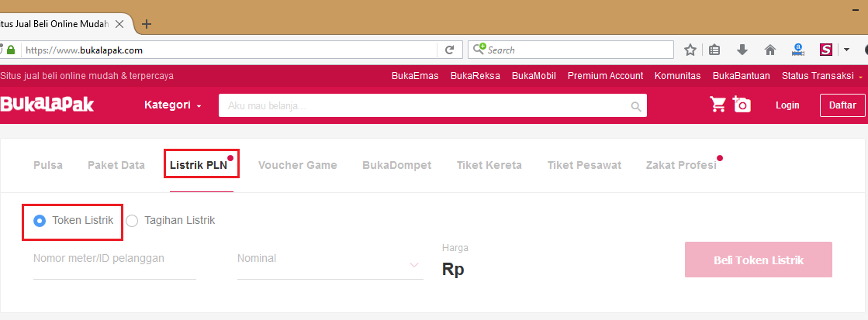Switch to the Paket Data tab
Screen dimensions: 868x320
(116, 165)
